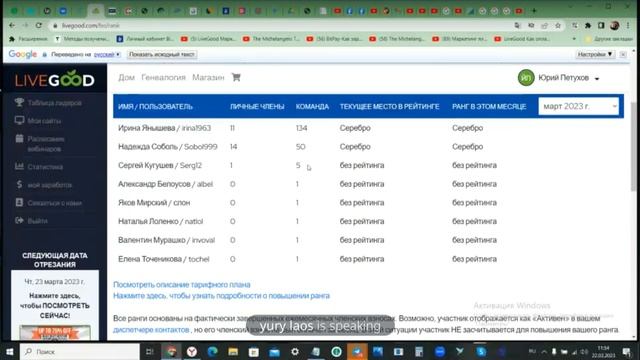The width and height of the screenshot is (640, 360).
Task: Open the март 2023 г. month dropdown
Action: (x=578, y=106)
